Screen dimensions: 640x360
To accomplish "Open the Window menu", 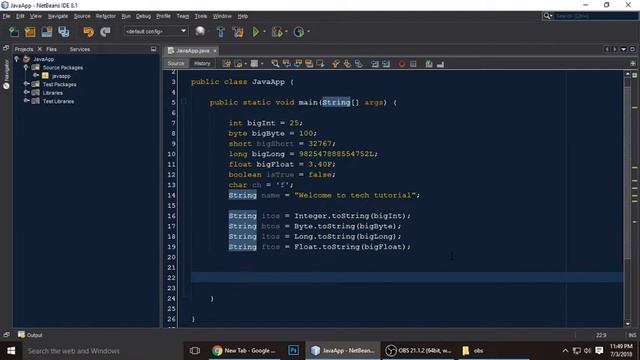I will pos(222,16).
